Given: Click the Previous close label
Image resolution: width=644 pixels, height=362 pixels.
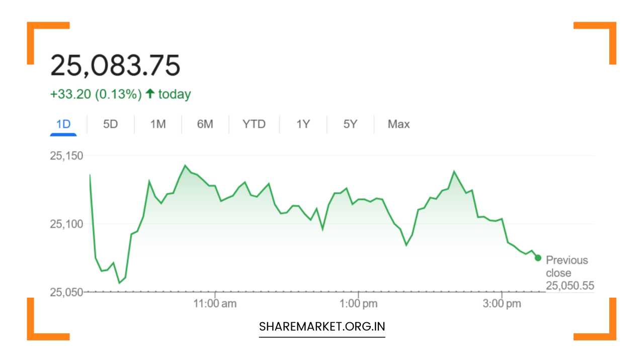Looking at the screenshot, I should point(567,266).
